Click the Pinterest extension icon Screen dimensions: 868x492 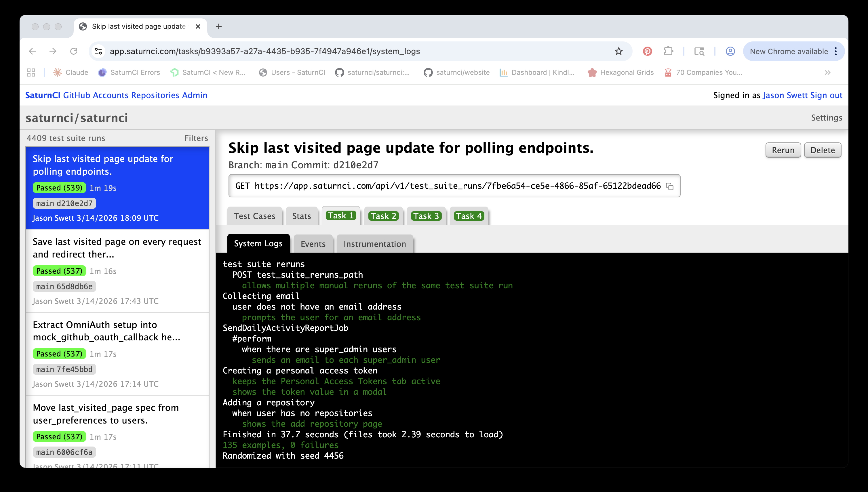[x=647, y=51]
